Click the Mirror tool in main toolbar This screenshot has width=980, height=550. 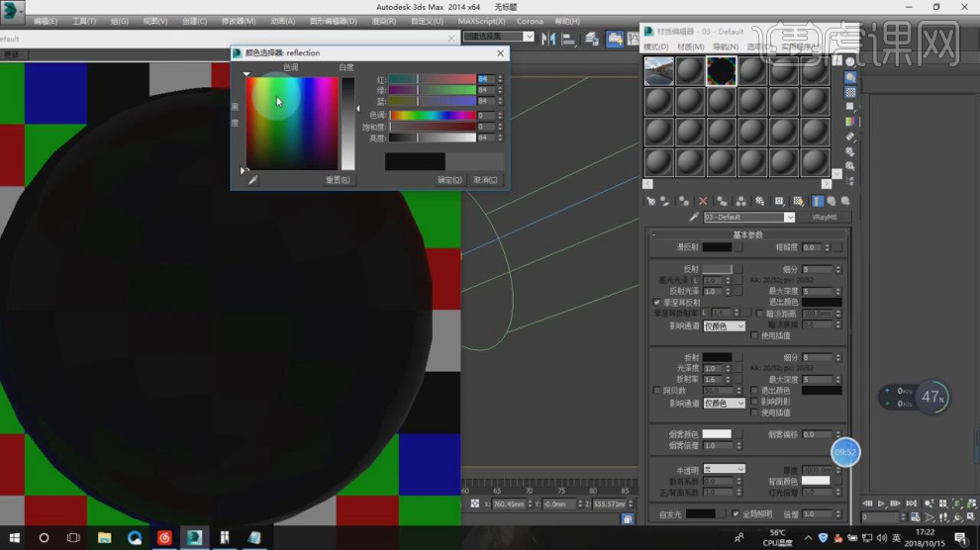(x=548, y=40)
